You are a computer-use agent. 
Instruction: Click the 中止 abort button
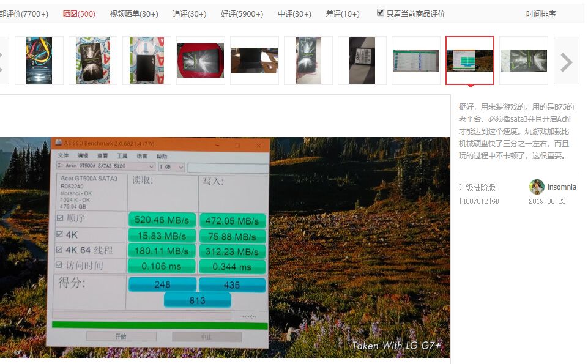tap(207, 336)
